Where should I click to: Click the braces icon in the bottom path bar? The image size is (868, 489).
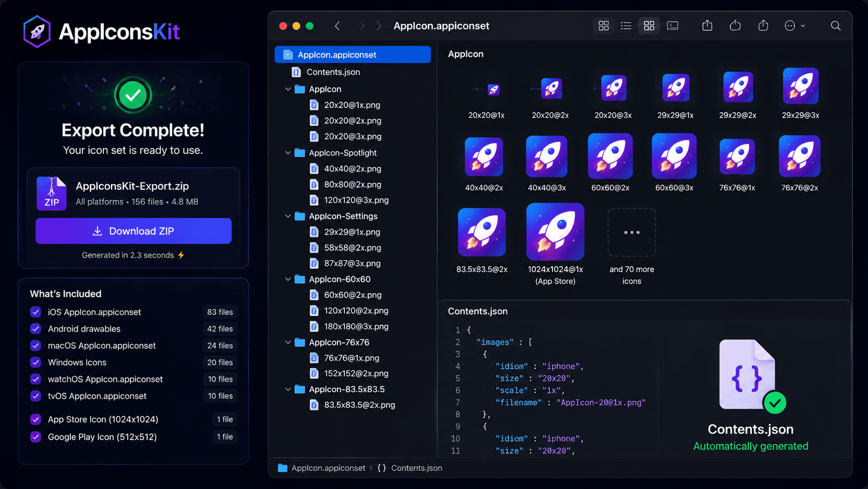click(x=382, y=468)
